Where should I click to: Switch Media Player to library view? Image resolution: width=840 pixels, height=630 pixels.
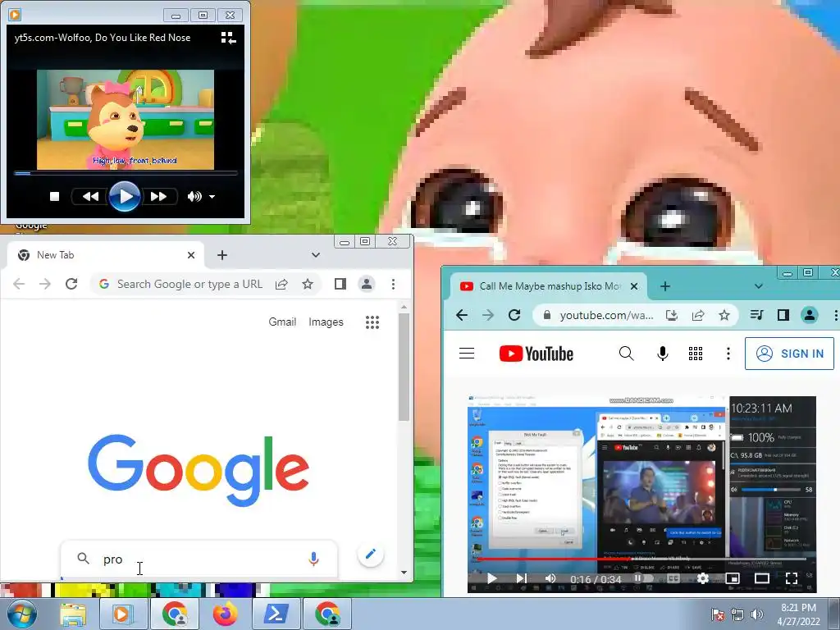click(x=228, y=38)
